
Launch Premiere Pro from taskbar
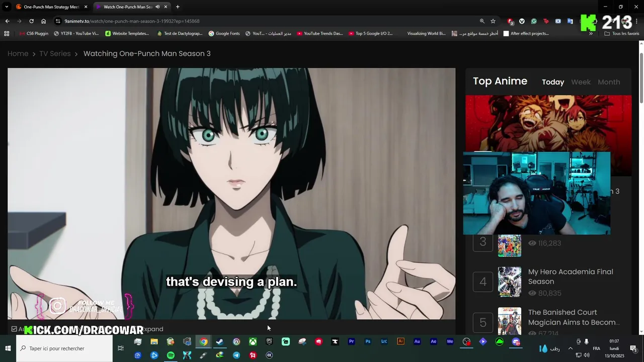[351, 342]
